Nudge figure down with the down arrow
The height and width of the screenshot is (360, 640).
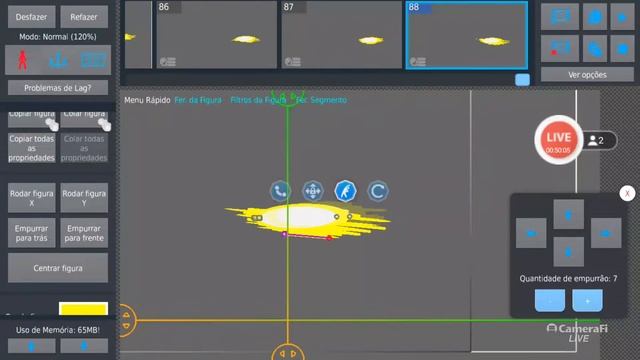(569, 252)
